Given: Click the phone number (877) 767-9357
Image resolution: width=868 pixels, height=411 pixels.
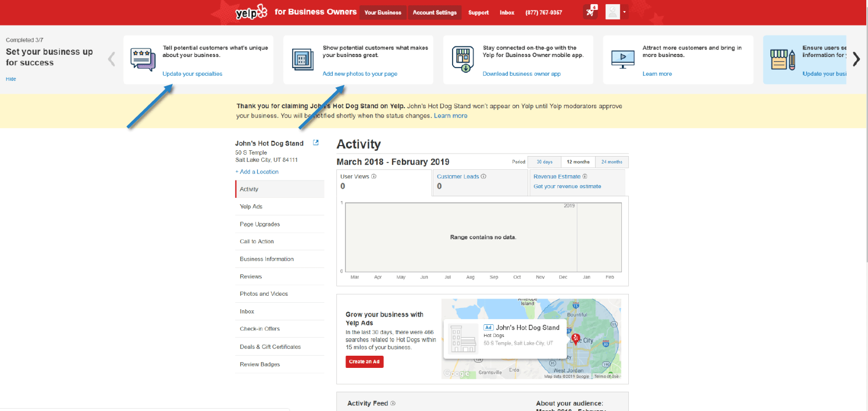Looking at the screenshot, I should click(x=543, y=12).
